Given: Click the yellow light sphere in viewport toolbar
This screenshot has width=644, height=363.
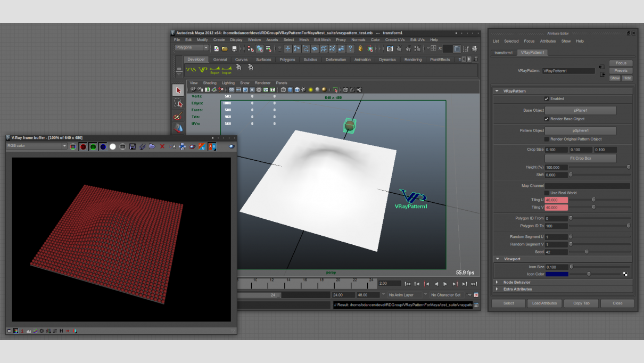Looking at the screenshot, I should 310,90.
